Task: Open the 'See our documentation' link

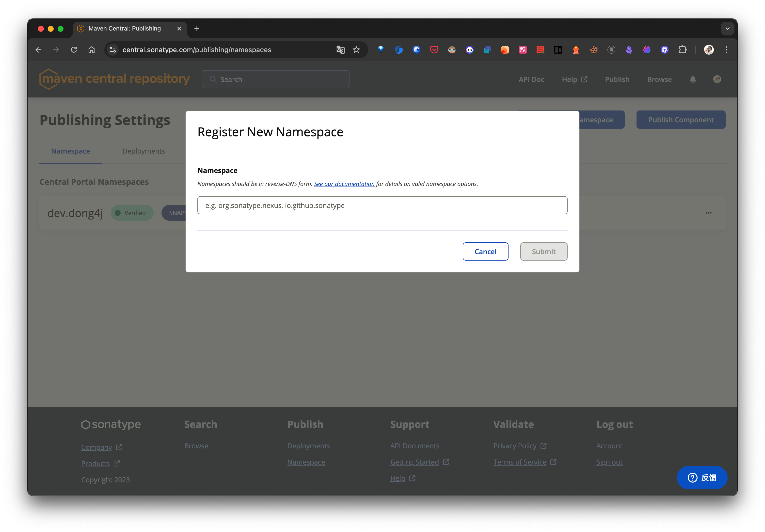Action: click(x=344, y=184)
